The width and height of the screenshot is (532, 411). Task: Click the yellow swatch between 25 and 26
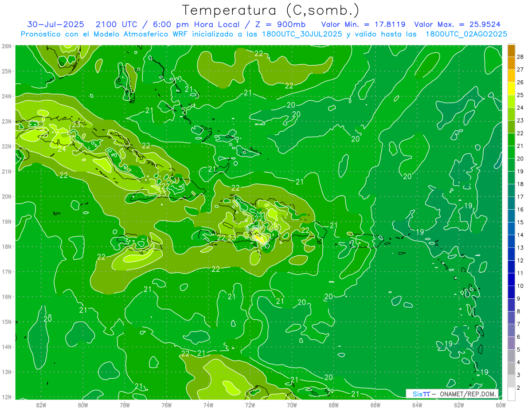point(511,89)
